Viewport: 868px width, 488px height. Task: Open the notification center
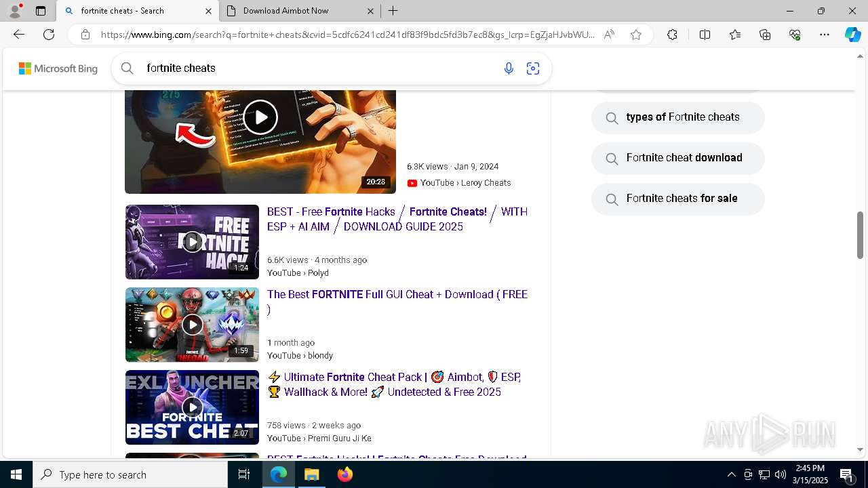(847, 474)
